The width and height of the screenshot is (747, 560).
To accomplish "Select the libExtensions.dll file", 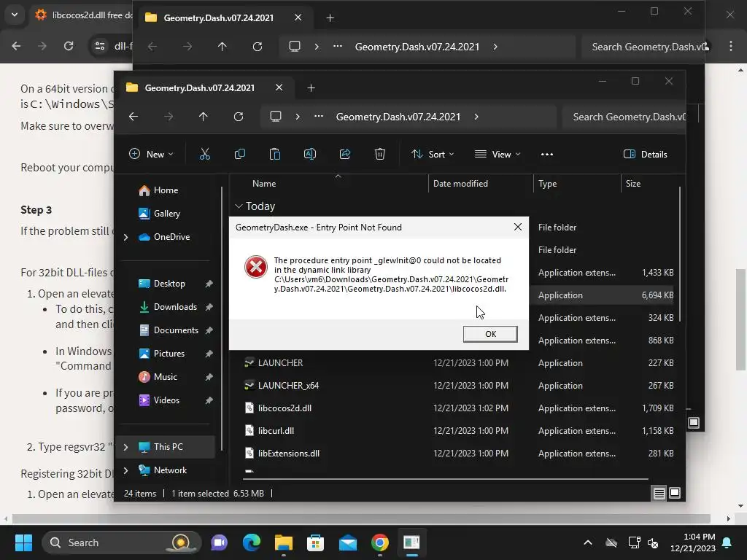I will click(289, 454).
